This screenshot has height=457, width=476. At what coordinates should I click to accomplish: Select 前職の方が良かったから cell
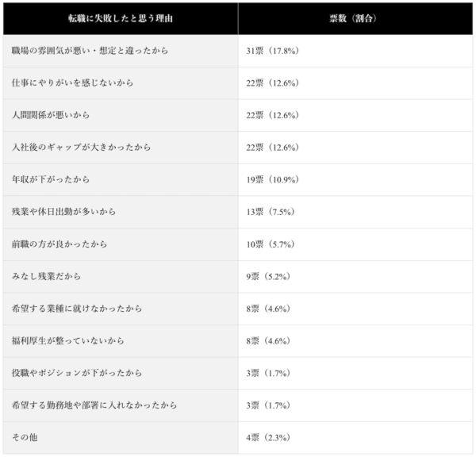click(121, 244)
